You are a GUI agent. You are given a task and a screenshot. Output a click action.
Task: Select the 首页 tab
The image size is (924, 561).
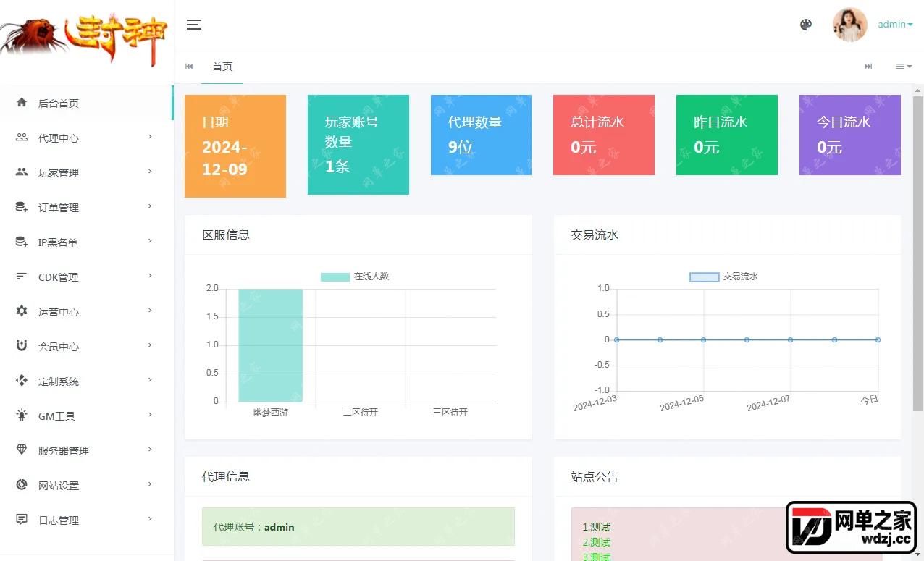222,67
